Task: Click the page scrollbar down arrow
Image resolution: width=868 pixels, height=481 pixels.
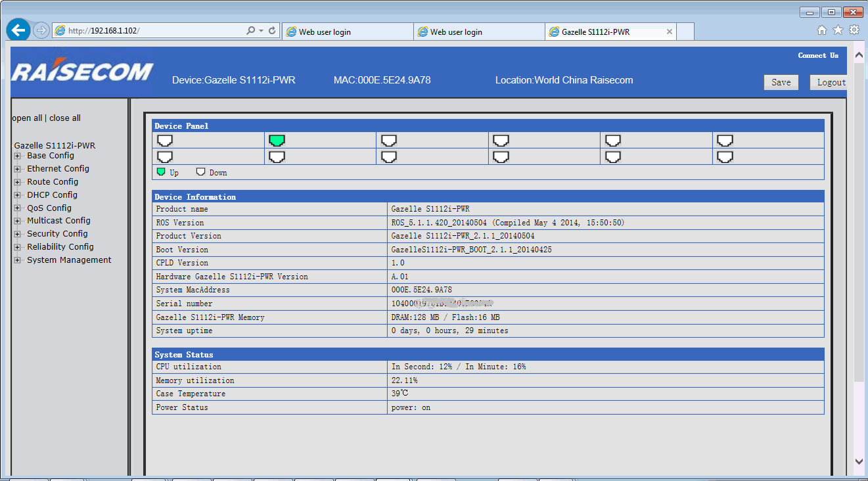Action: [859, 462]
